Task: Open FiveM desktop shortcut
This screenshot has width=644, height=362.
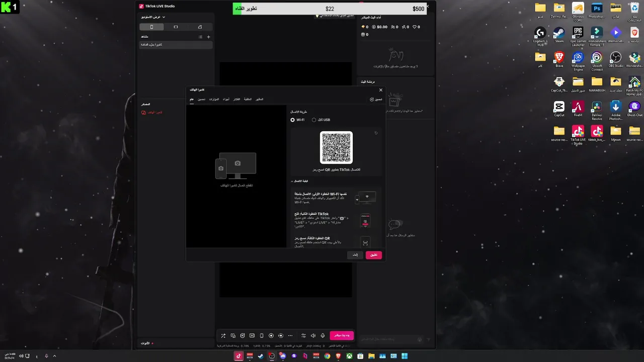Action: coord(578,109)
